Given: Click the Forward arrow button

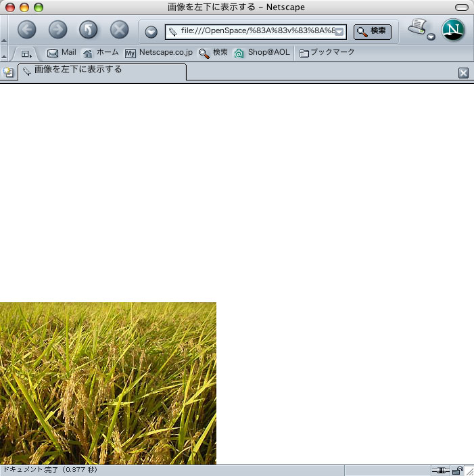Looking at the screenshot, I should point(57,30).
